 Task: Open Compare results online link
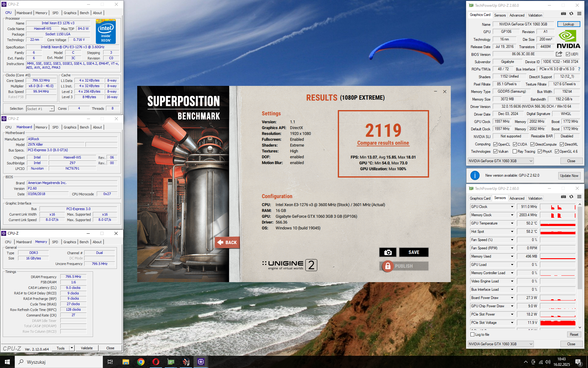click(x=383, y=143)
